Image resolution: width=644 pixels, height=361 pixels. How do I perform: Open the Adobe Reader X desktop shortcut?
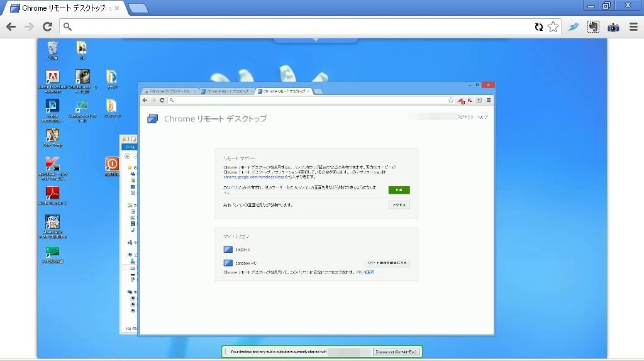(x=53, y=196)
